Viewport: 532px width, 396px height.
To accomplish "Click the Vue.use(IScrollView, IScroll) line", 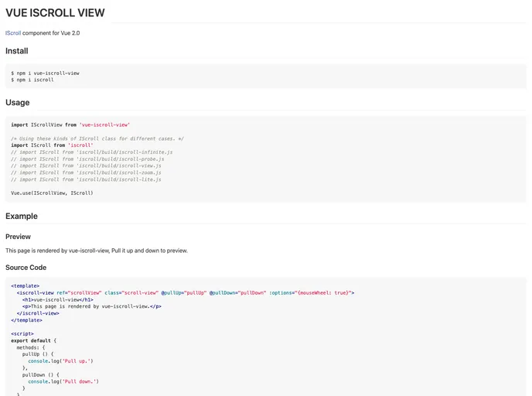I will [x=52, y=193].
